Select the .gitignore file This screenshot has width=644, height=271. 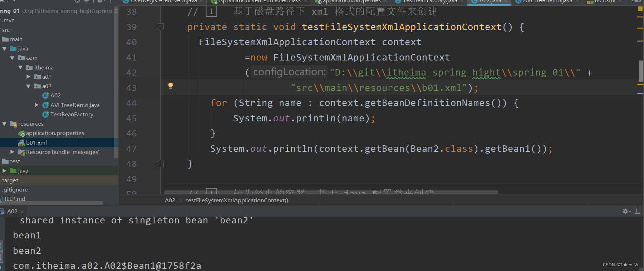(x=15, y=189)
